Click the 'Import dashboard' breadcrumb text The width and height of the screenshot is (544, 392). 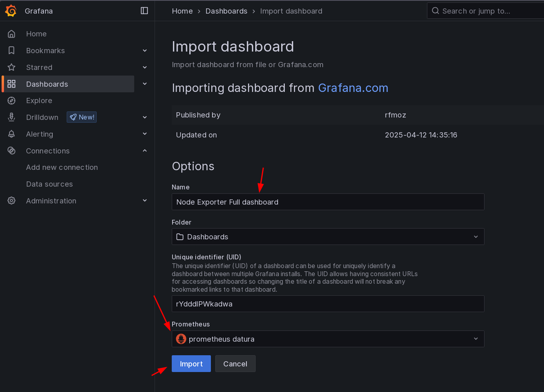click(x=291, y=11)
